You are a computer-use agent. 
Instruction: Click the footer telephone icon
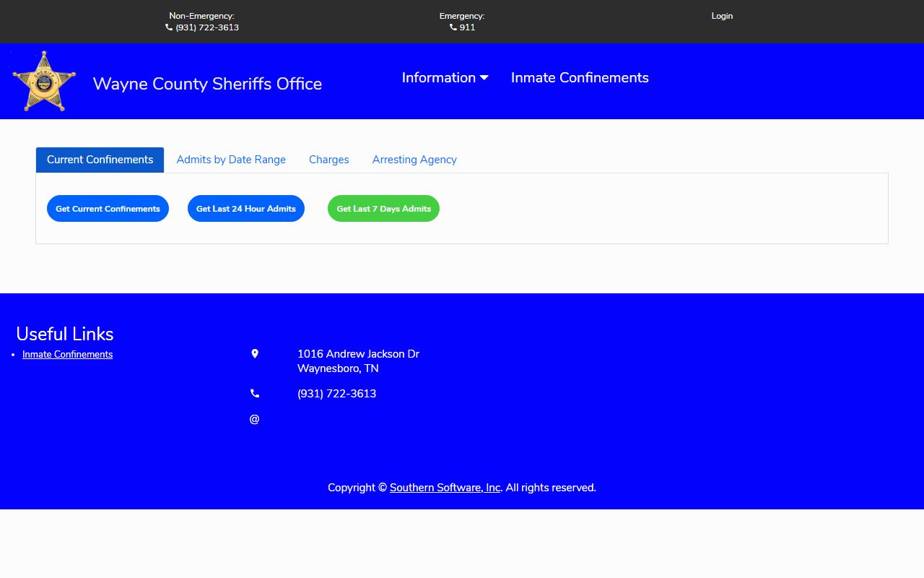pyautogui.click(x=255, y=394)
